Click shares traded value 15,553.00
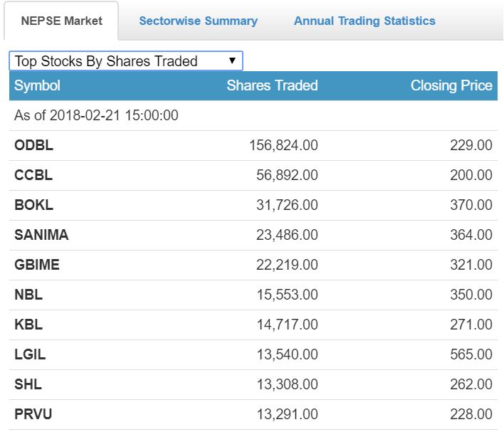The image size is (504, 432). pyautogui.click(x=287, y=295)
